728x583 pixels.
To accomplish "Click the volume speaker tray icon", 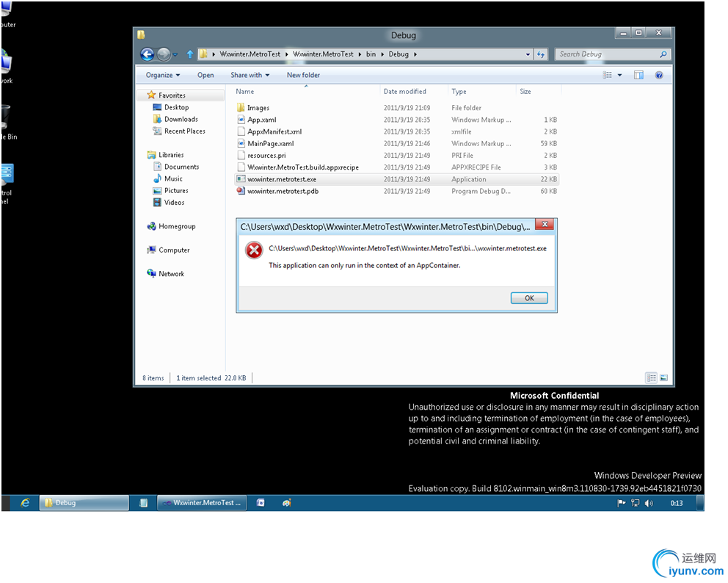I will (649, 503).
